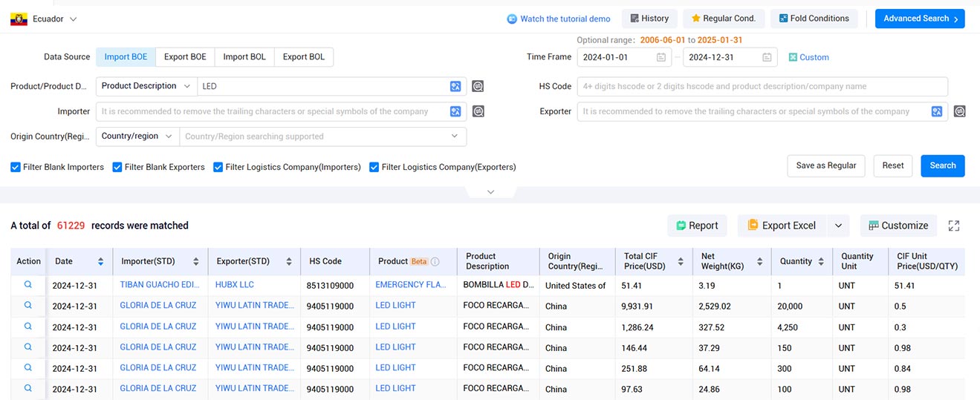980x400 pixels.
Task: Open TIBAN GUACHO EDI... importer link
Action: (x=158, y=284)
